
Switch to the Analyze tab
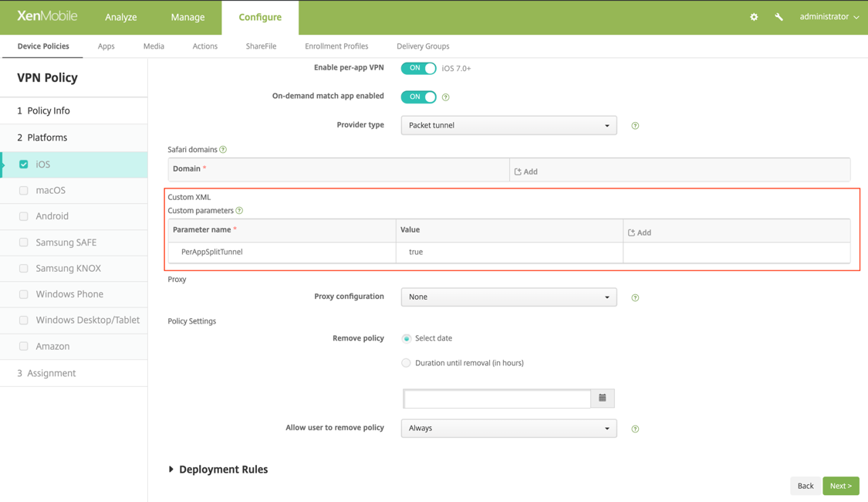tap(120, 17)
